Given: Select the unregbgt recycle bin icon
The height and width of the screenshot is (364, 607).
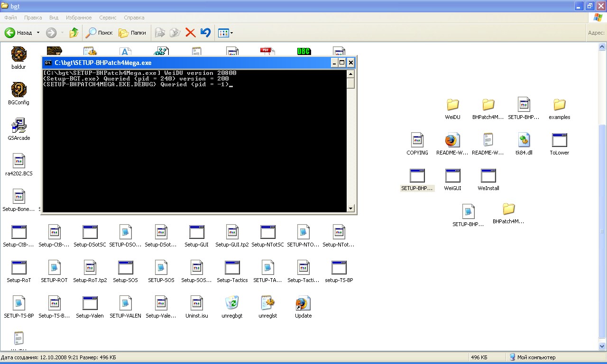Looking at the screenshot, I should 232,303.
